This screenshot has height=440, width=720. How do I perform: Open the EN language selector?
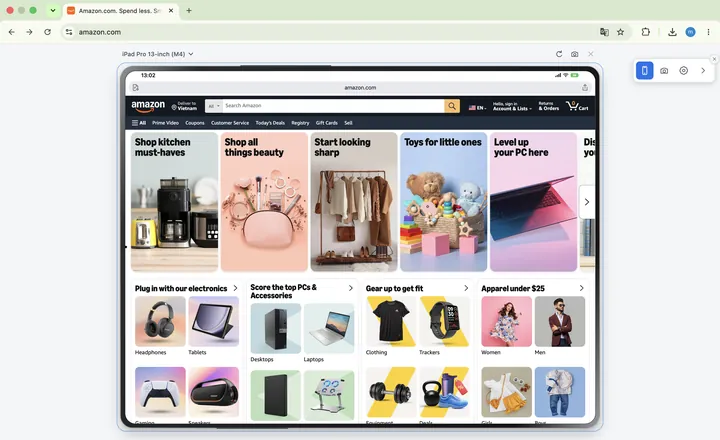(x=478, y=108)
